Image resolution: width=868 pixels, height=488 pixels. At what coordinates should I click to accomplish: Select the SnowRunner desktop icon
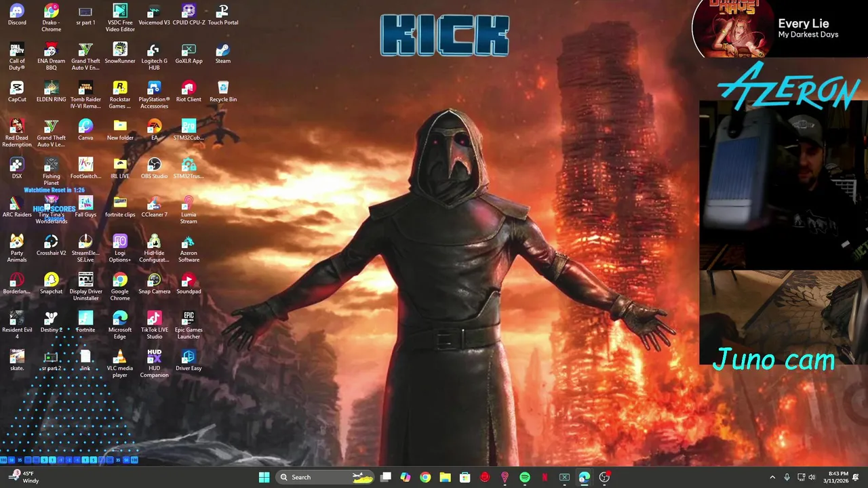[120, 54]
